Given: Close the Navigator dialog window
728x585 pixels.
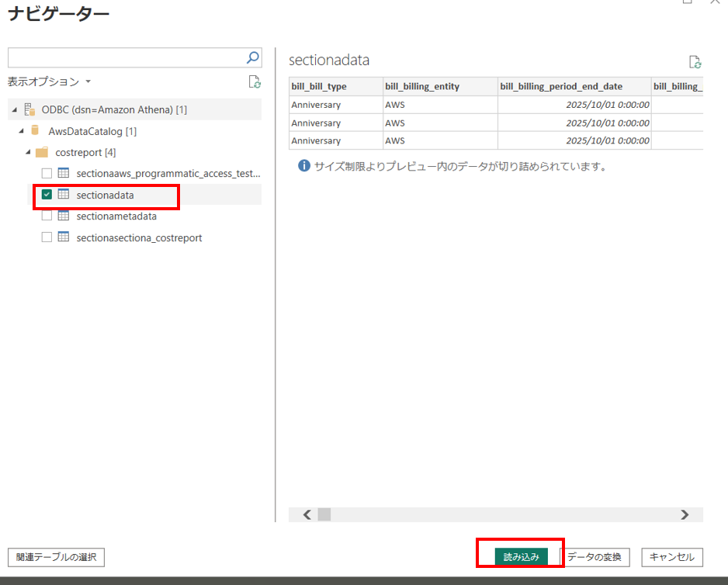Looking at the screenshot, I should (x=715, y=2).
